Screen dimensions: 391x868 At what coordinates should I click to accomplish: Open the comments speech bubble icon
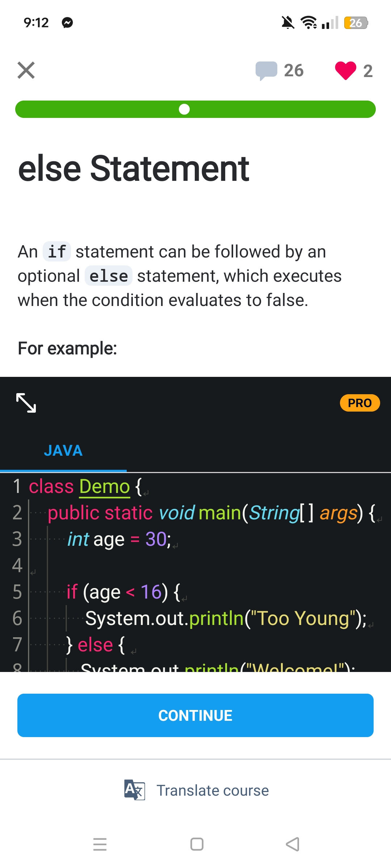[x=266, y=70]
